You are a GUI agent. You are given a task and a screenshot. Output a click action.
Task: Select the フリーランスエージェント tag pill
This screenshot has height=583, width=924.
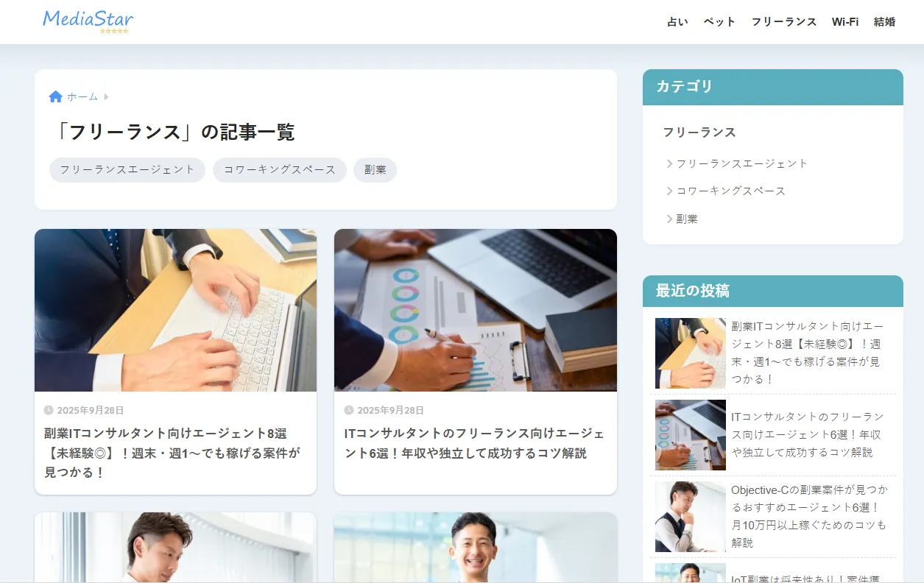coord(127,169)
